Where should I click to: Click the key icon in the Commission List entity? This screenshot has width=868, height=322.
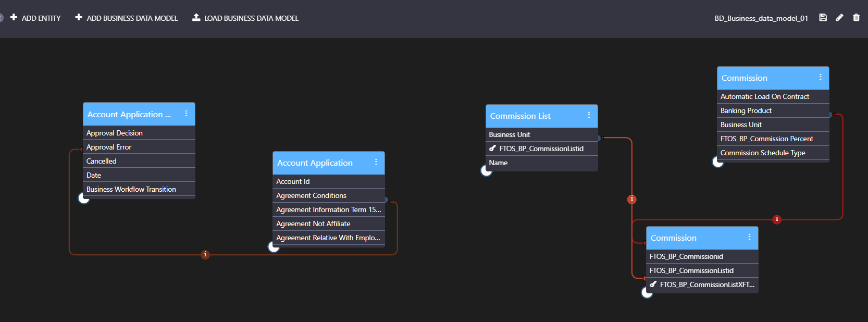(x=493, y=148)
